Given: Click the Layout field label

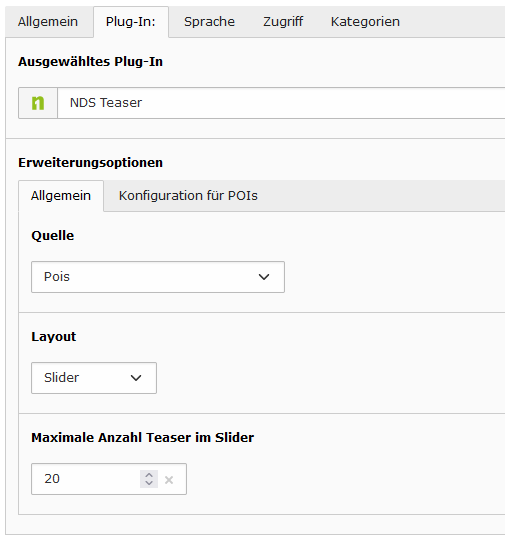Looking at the screenshot, I should tap(54, 336).
